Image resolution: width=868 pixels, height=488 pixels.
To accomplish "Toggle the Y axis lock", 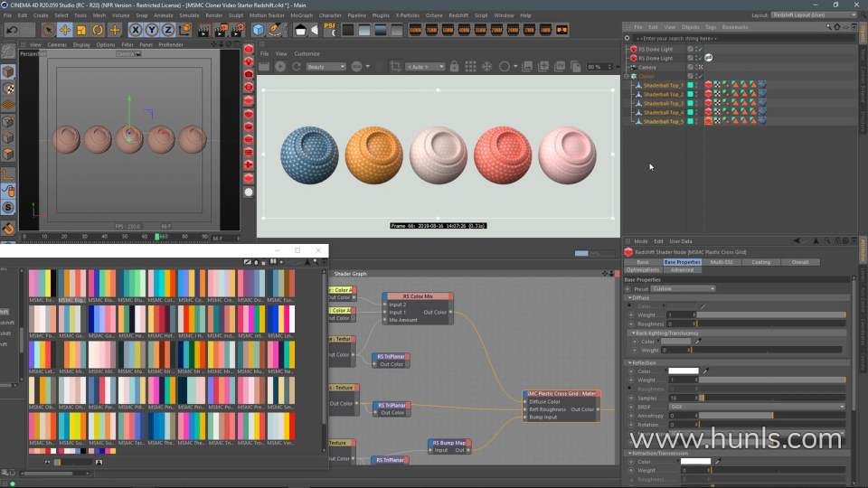I will [151, 30].
